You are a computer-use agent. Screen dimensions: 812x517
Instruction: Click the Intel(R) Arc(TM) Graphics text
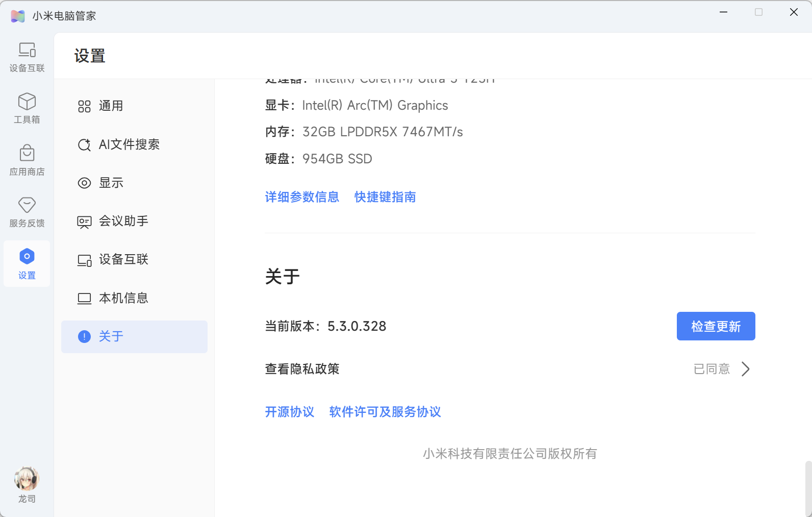[x=375, y=106]
